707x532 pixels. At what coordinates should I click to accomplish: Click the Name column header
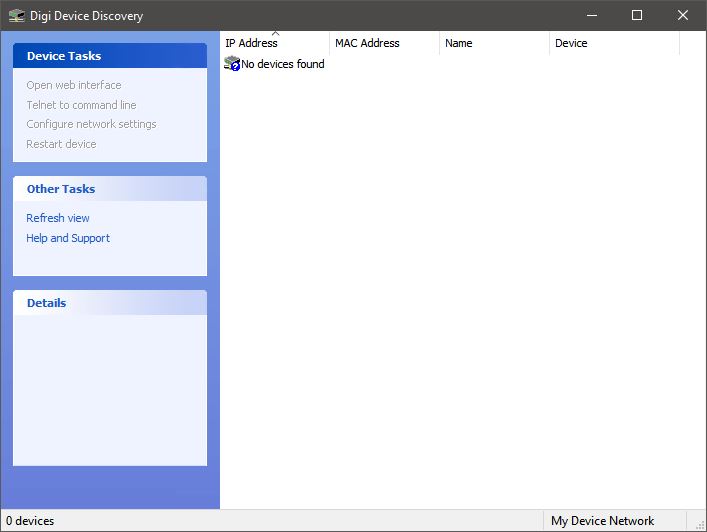click(x=459, y=43)
